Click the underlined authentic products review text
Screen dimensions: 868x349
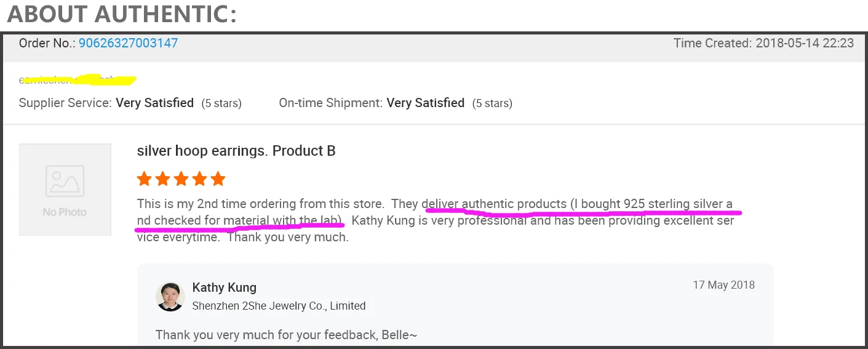coord(494,204)
